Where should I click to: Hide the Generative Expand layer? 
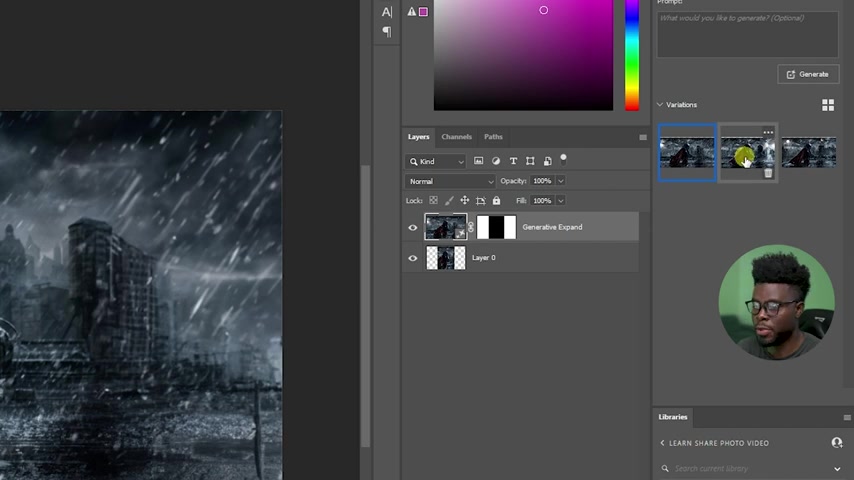point(413,227)
